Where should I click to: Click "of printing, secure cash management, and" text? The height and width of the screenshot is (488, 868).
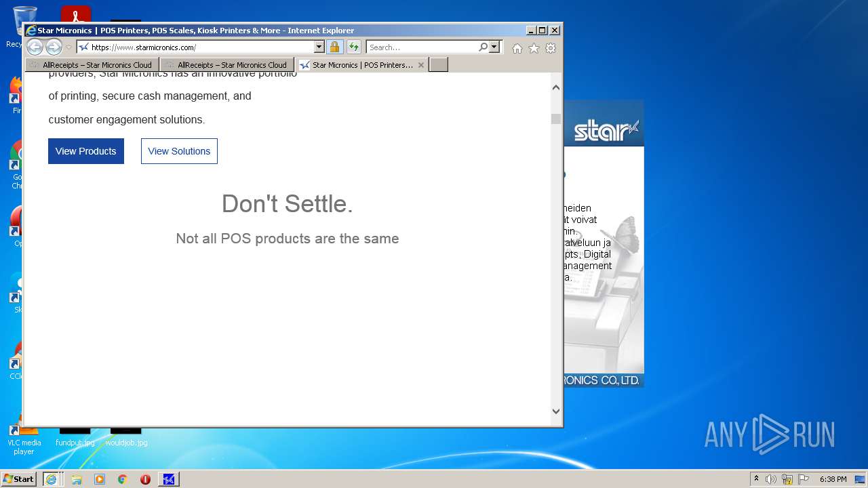point(150,96)
